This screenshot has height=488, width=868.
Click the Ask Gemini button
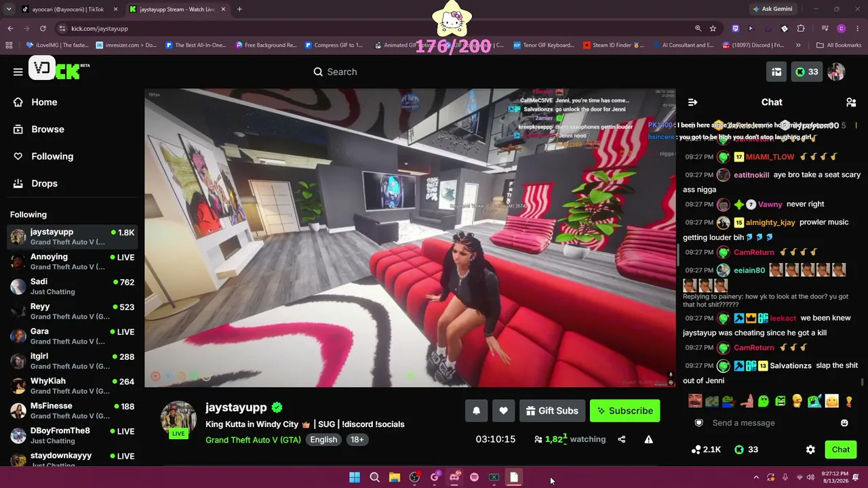(772, 9)
